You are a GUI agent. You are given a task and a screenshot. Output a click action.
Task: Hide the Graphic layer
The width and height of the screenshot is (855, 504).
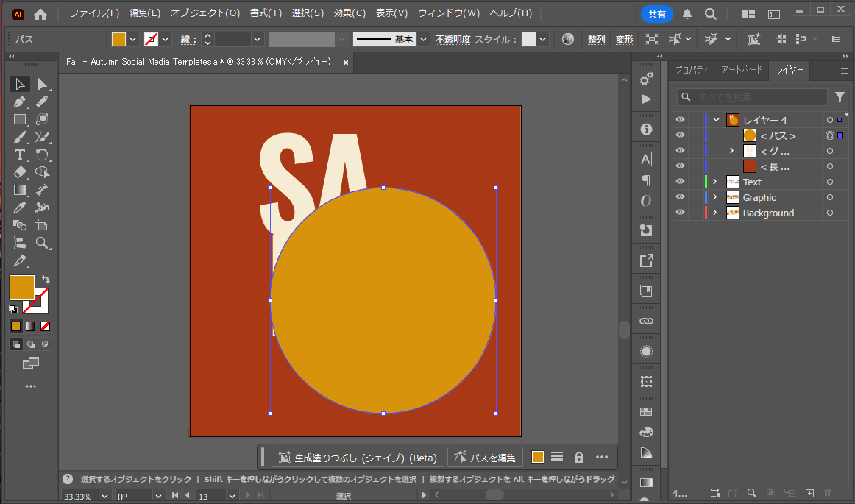pos(680,197)
